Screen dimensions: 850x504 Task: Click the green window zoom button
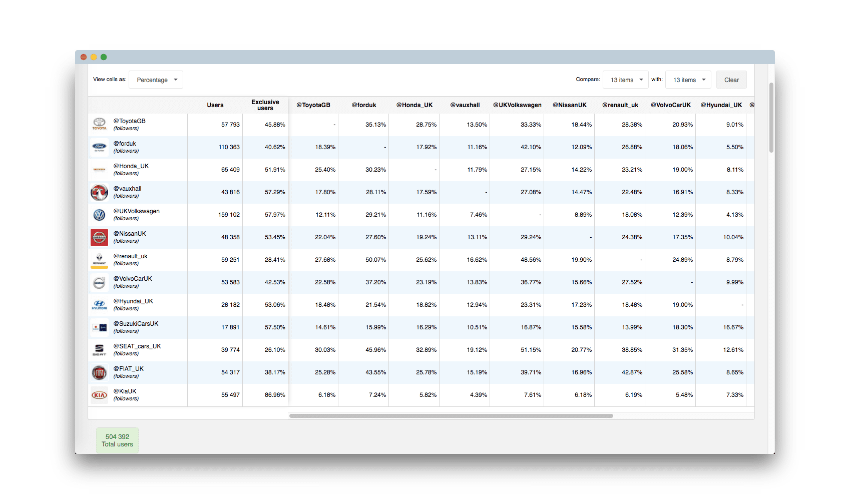(x=104, y=57)
